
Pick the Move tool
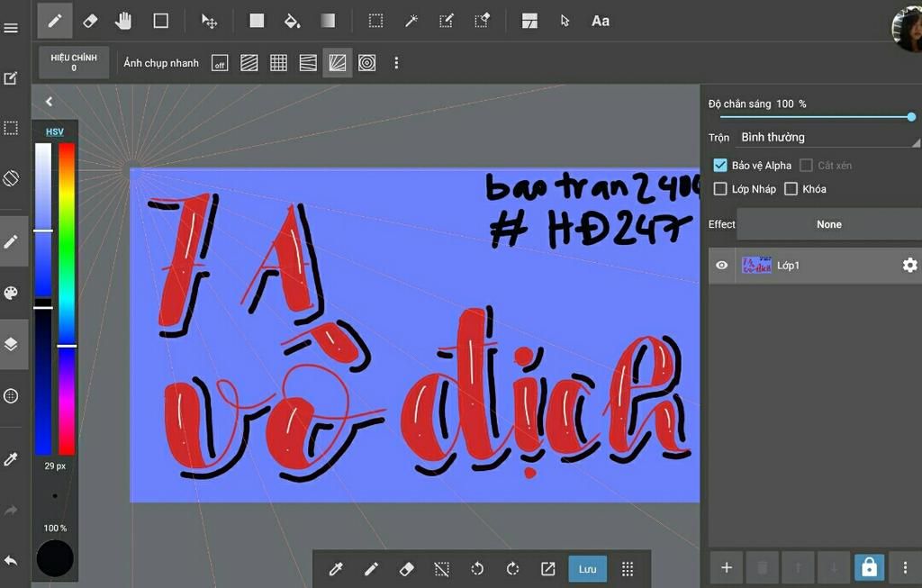209,22
